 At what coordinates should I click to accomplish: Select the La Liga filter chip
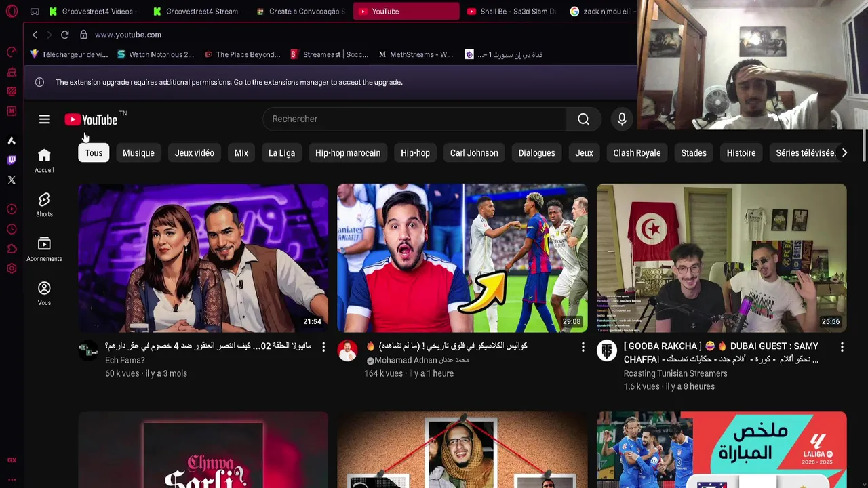click(281, 153)
